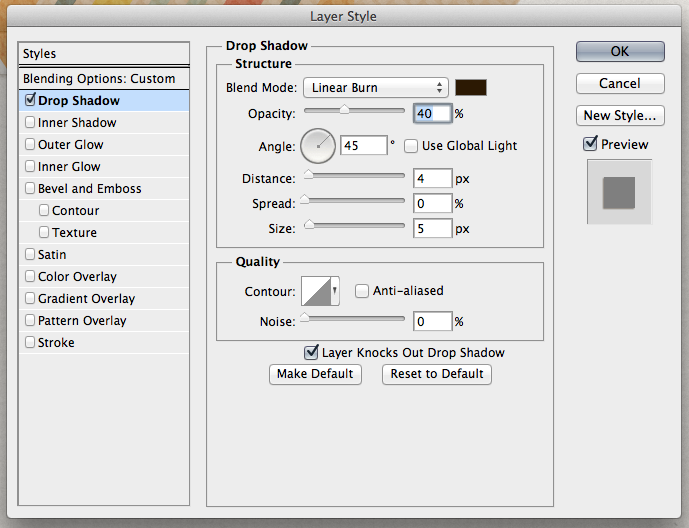Focus the Opacity value field

pyautogui.click(x=432, y=114)
